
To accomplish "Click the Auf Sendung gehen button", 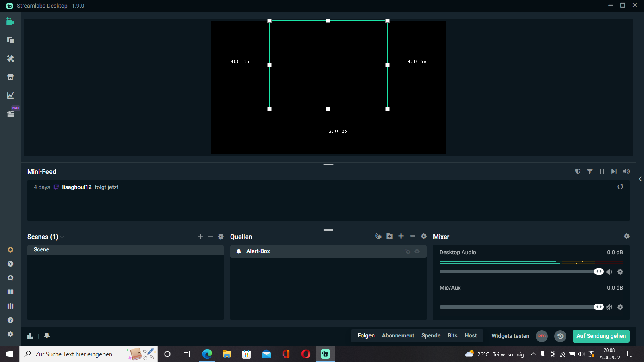I will click(601, 336).
